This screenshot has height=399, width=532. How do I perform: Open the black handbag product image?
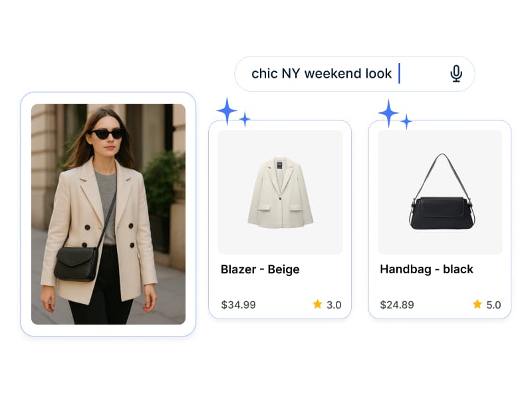click(440, 192)
